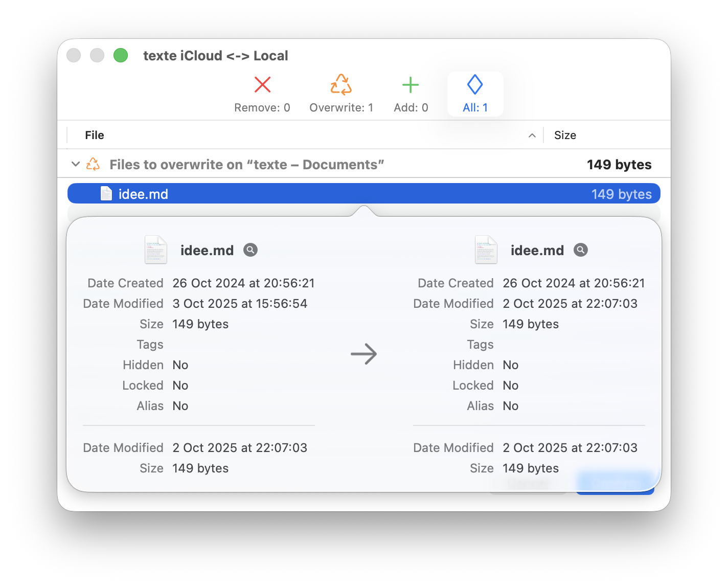
Task: Click the File column header
Action: (95, 135)
